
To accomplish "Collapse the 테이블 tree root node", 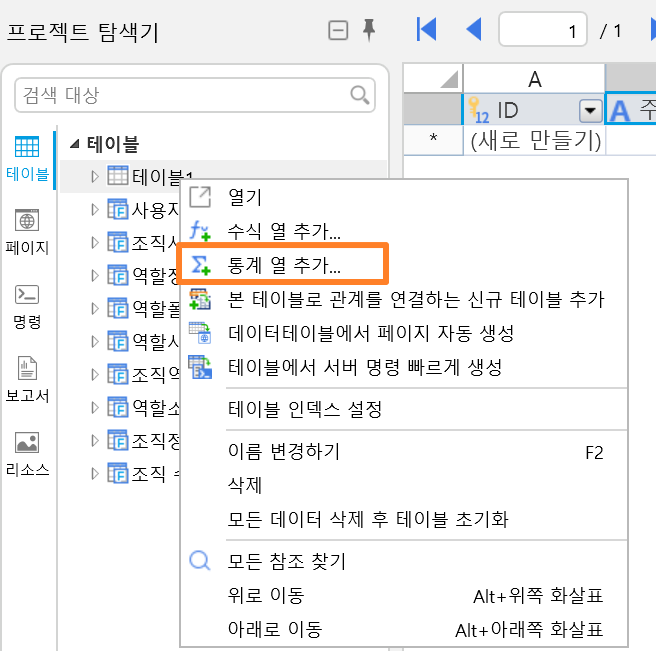I will (x=74, y=144).
